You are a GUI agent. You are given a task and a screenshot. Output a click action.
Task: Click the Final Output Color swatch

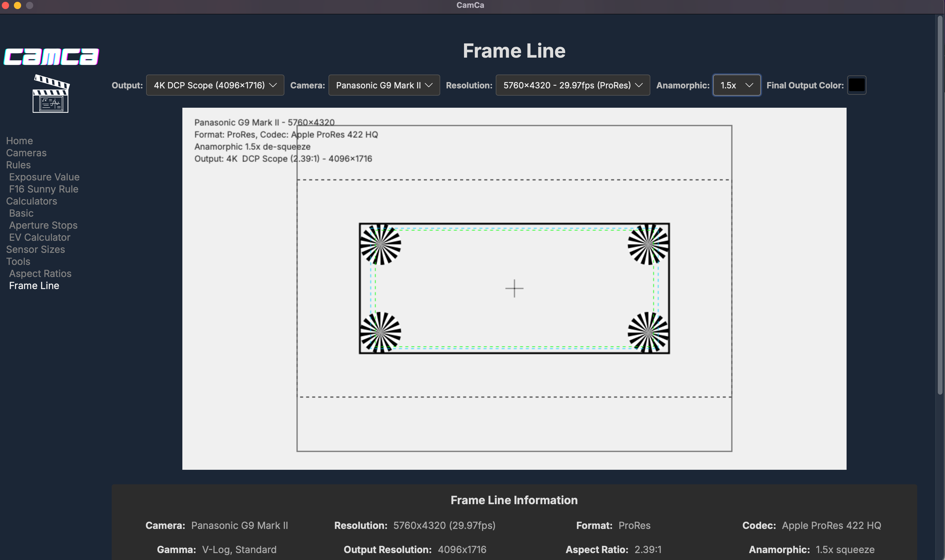(x=857, y=85)
